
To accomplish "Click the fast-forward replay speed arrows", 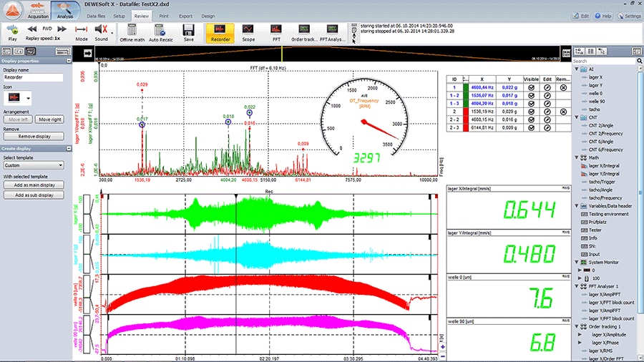I will click(62, 29).
